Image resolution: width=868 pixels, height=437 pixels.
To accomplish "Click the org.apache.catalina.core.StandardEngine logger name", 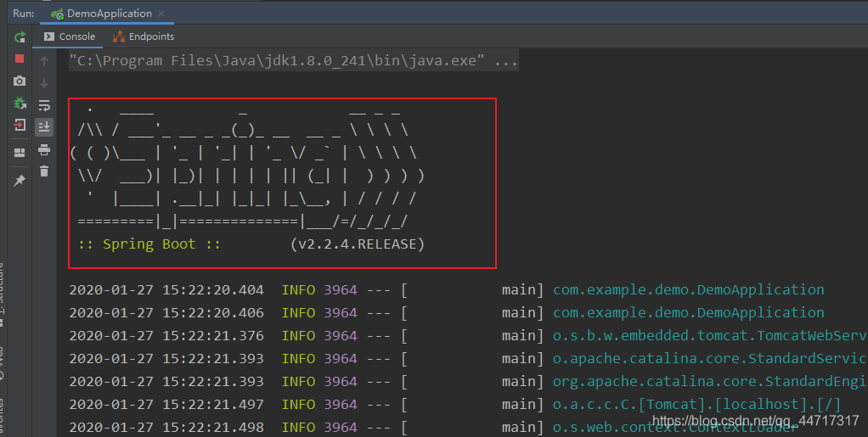I will coord(710,382).
